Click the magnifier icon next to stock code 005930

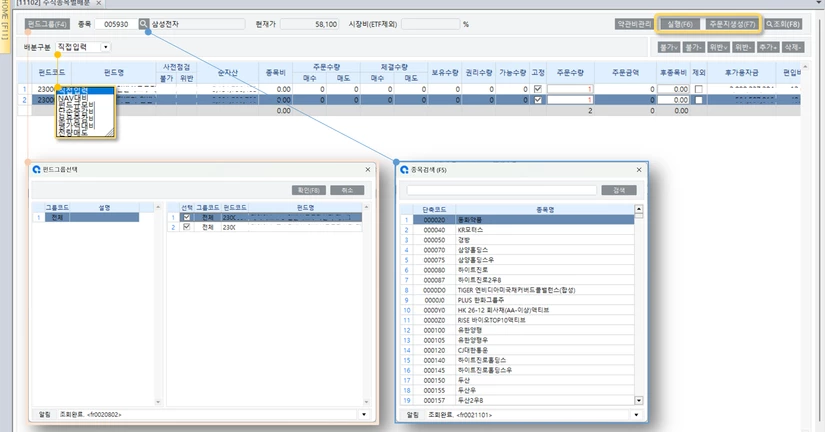point(144,24)
